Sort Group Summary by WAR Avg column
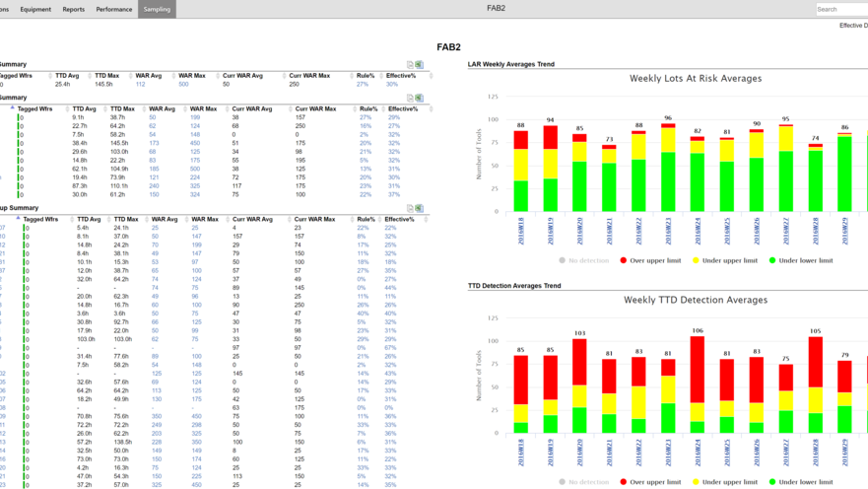Image resolution: width=868 pixels, height=489 pixels. 165,219
